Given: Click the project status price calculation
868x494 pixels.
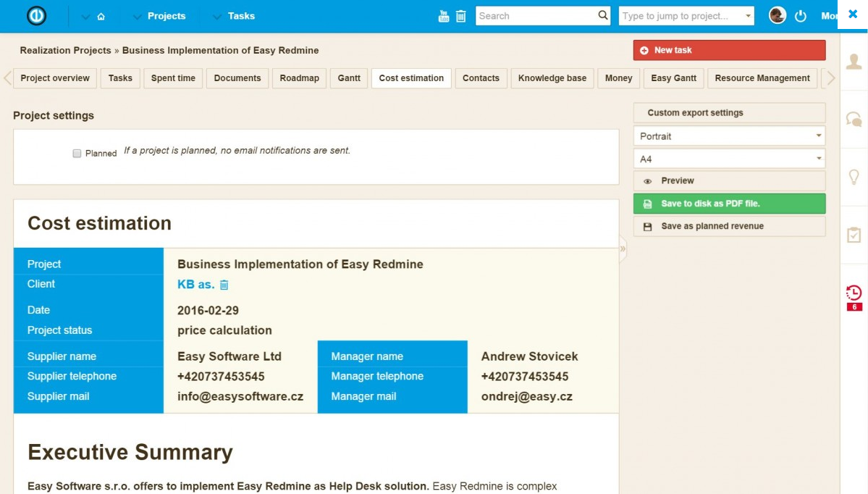Looking at the screenshot, I should pyautogui.click(x=224, y=330).
